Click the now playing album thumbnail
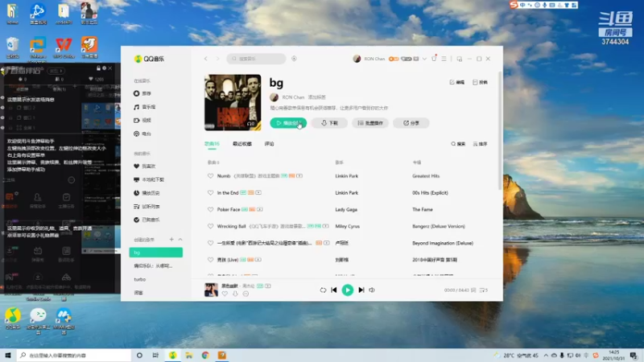644x362 pixels. [x=211, y=290]
